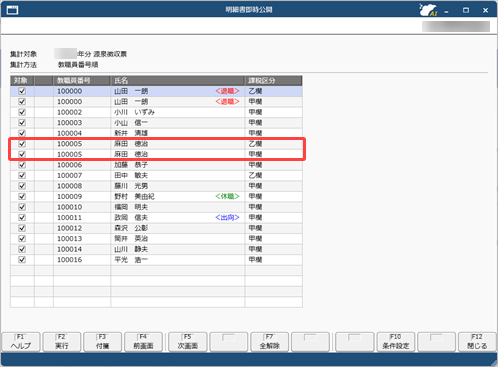Uncheck the 100005 乙欄 row checkbox

tap(22, 144)
